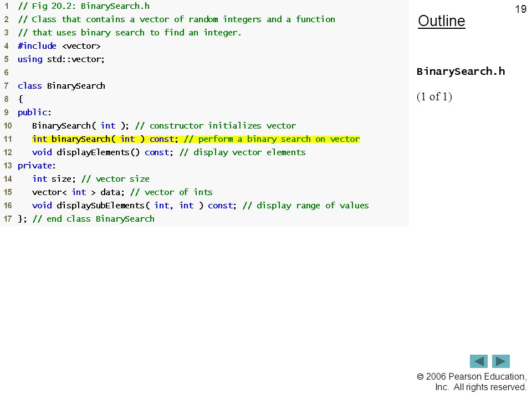Open the underlined Outline heading
This screenshot has height=399, width=532.
[442, 21]
